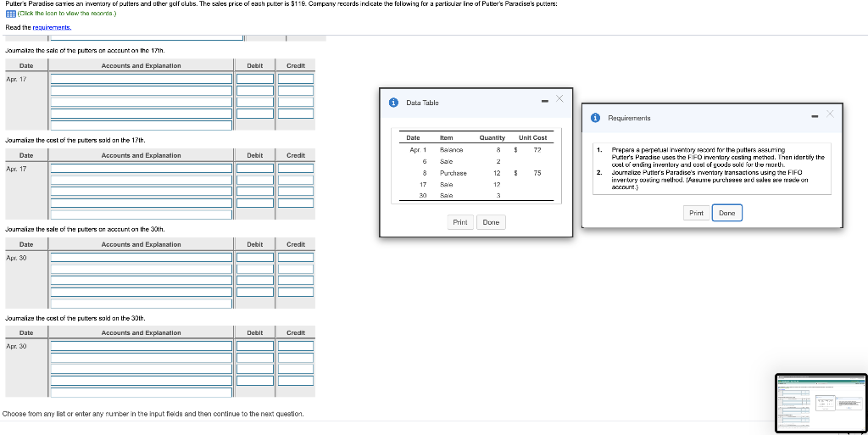
Task: Click the 'Click the icon to view the records' text
Action: (67, 14)
